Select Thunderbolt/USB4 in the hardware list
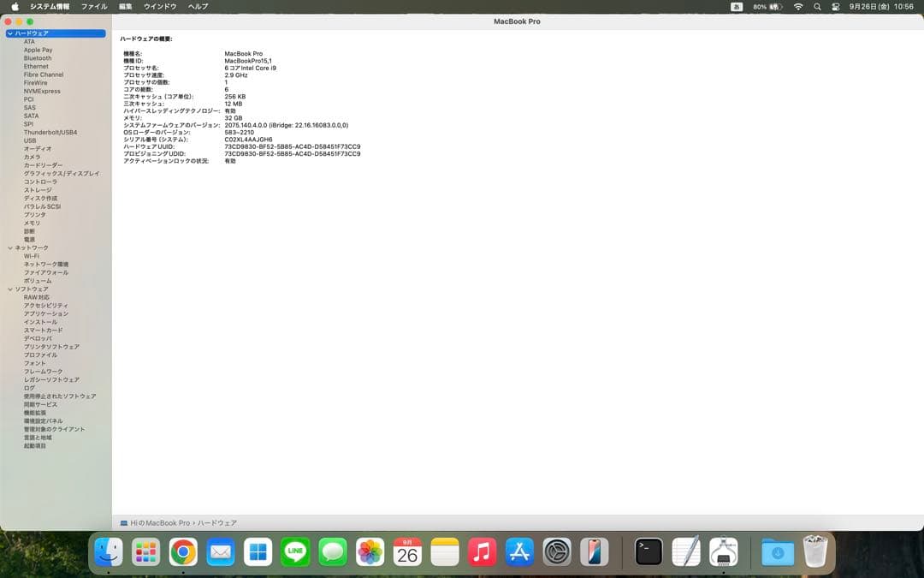The height and width of the screenshot is (578, 924). point(50,133)
